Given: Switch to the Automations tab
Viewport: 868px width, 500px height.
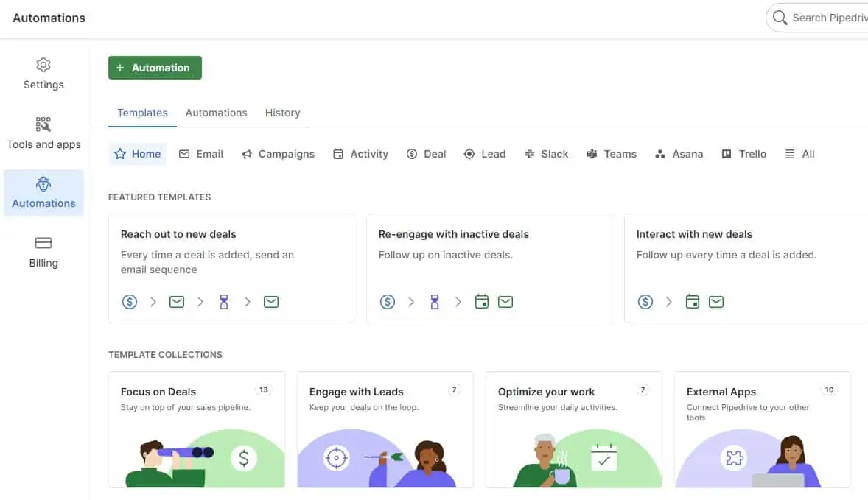Looking at the screenshot, I should 217,113.
